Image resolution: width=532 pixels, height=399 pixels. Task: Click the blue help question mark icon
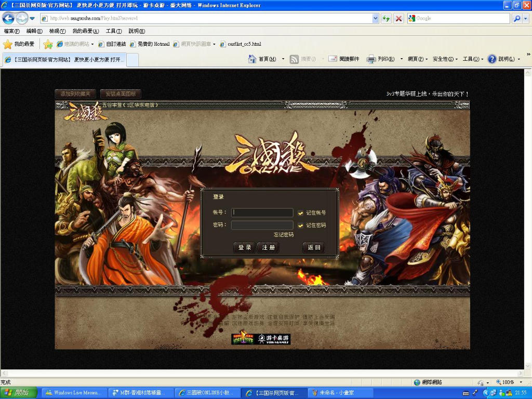click(x=491, y=59)
